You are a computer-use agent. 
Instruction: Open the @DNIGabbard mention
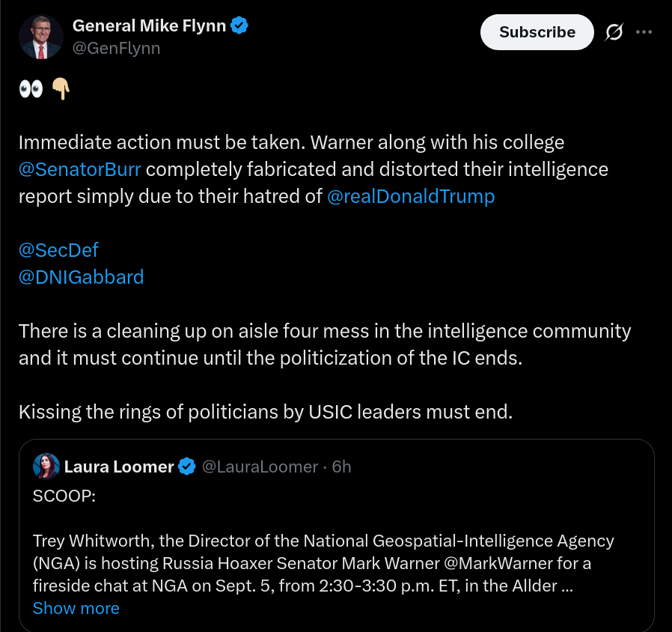point(82,277)
